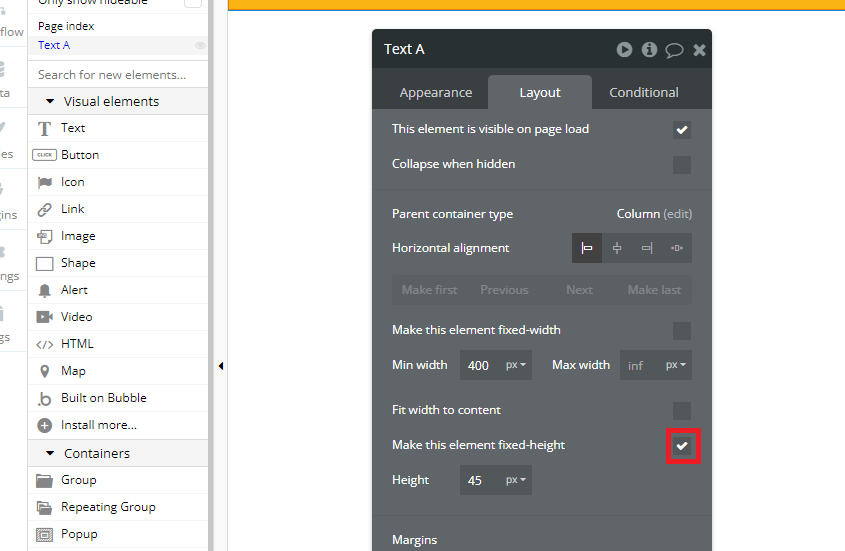Choose right horizontal alignment icon
845x551 pixels.
coord(647,248)
